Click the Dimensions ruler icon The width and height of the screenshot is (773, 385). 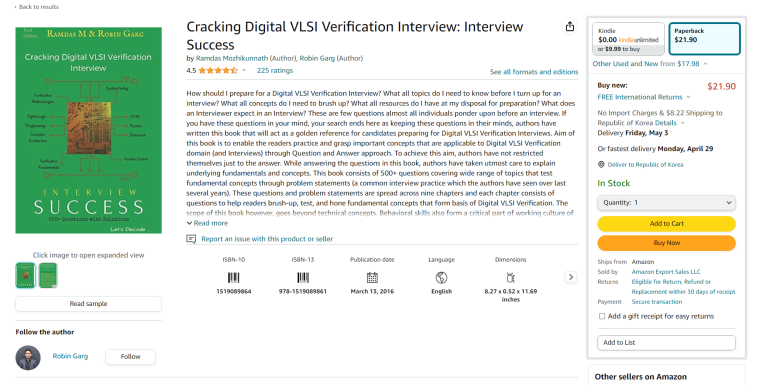pyautogui.click(x=511, y=278)
